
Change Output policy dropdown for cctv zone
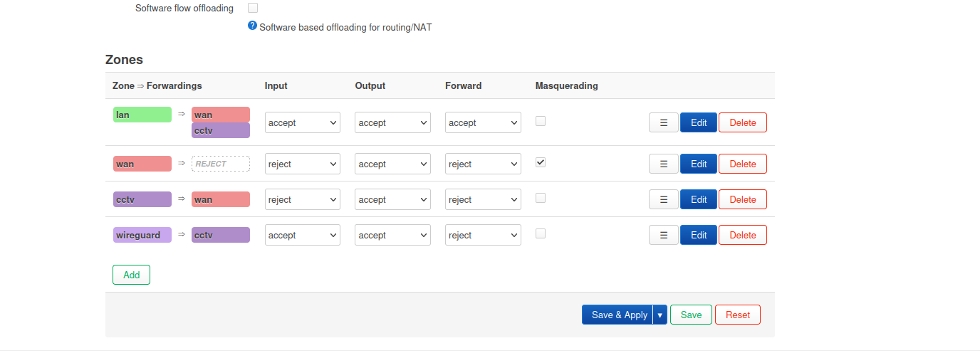coord(392,199)
